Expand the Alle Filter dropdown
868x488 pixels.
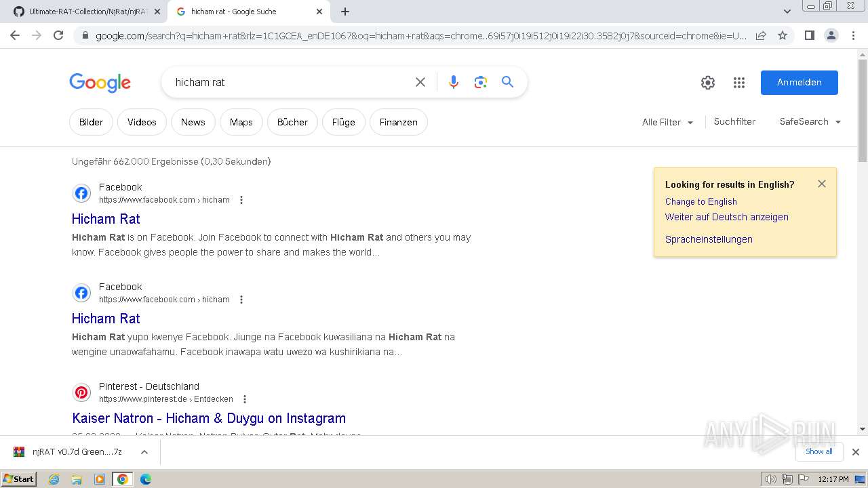coord(667,122)
